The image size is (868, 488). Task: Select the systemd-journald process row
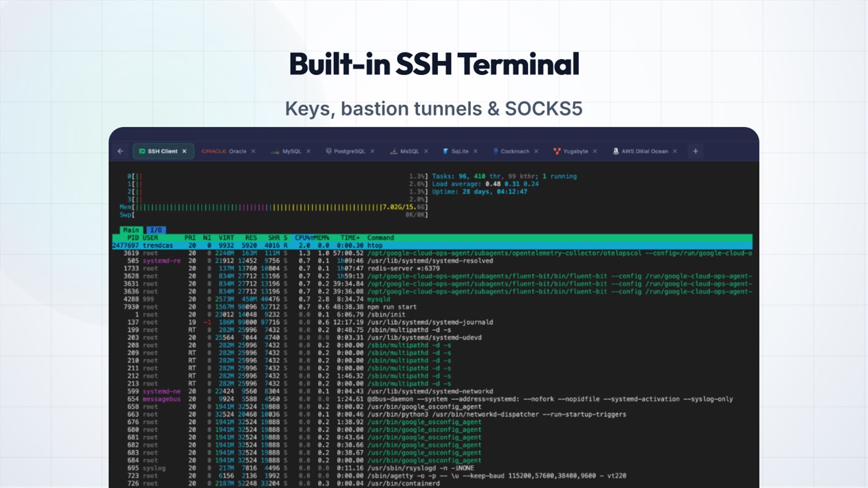(432, 322)
